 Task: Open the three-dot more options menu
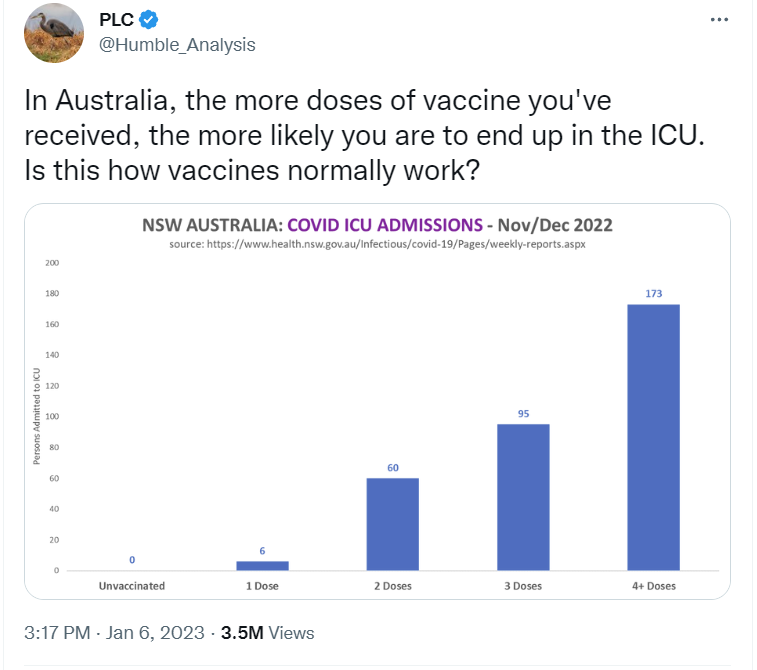click(x=718, y=19)
